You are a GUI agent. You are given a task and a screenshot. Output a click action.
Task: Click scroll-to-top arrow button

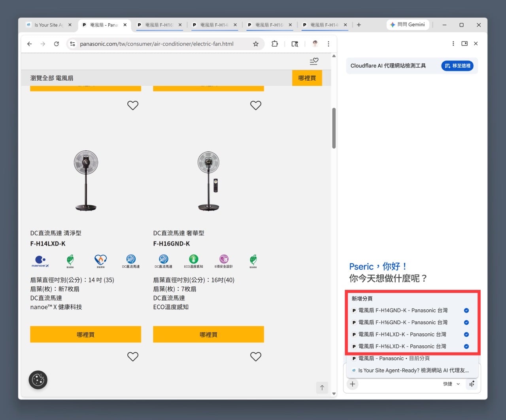(x=322, y=388)
